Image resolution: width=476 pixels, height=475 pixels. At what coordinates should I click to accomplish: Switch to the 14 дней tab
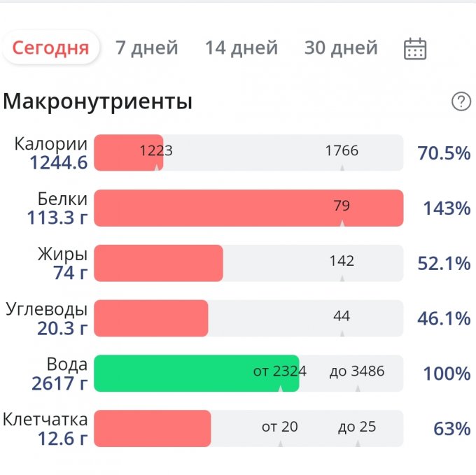241,48
